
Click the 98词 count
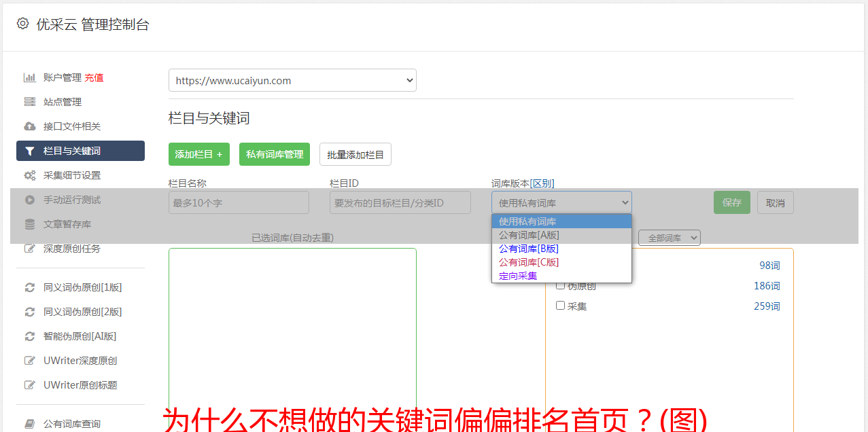point(769,266)
